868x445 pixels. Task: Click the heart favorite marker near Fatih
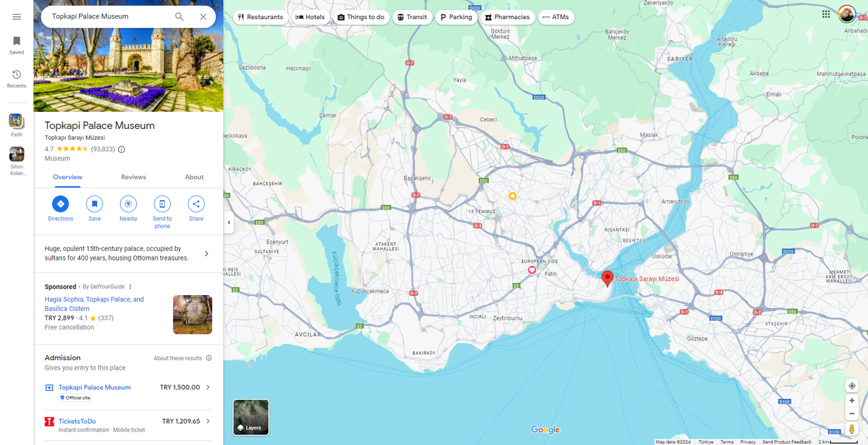coord(532,270)
